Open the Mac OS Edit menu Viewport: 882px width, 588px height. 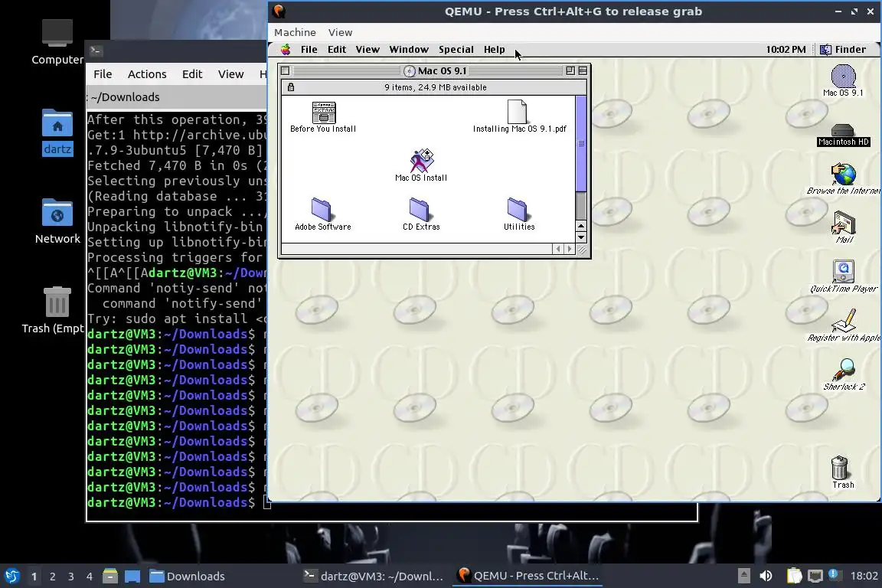337,50
